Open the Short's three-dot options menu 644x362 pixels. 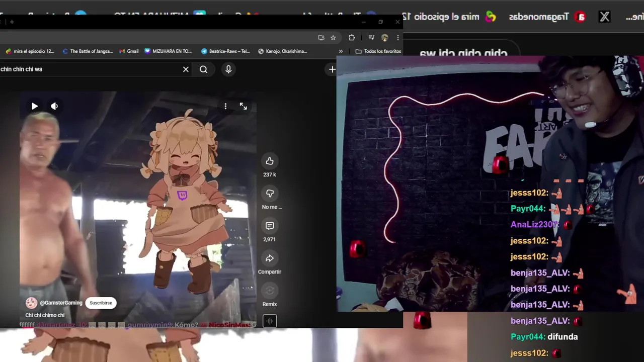[225, 106]
